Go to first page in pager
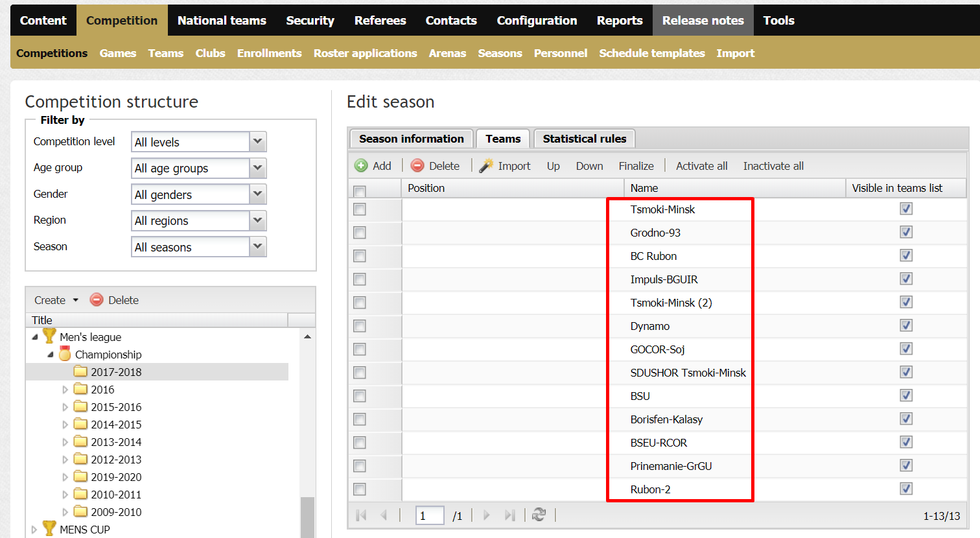980x538 pixels. click(x=362, y=515)
